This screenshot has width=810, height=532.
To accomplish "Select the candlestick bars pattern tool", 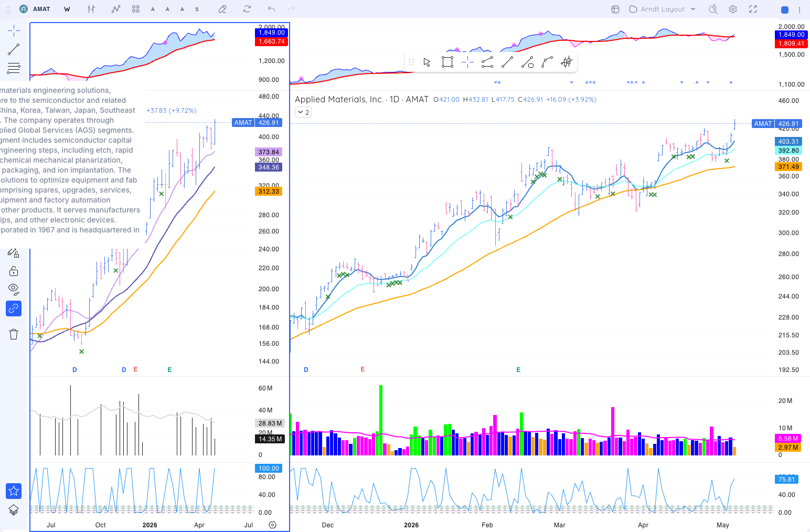I will point(567,62).
